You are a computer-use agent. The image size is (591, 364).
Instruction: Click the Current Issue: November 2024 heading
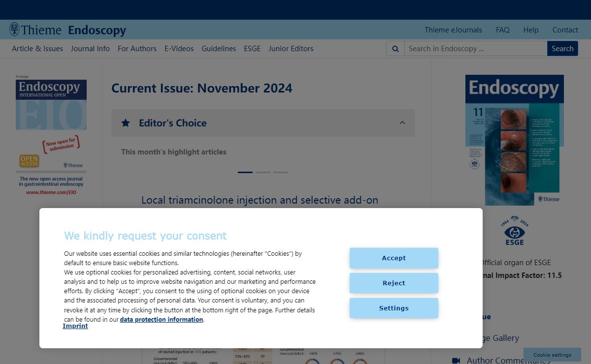(x=202, y=89)
